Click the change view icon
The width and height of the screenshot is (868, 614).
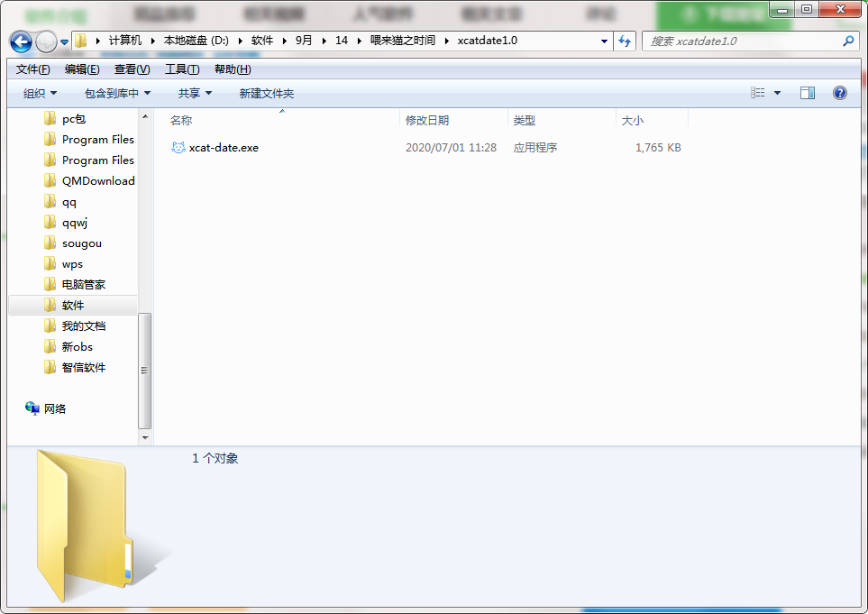pos(757,93)
